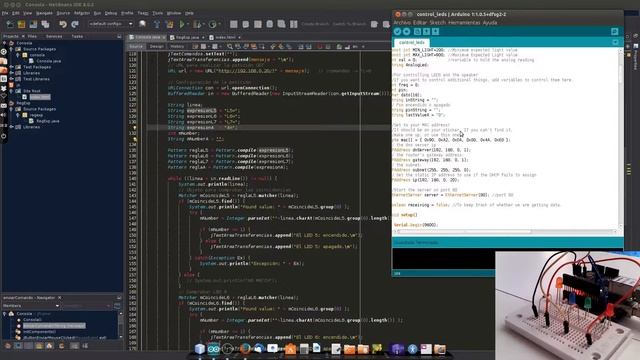Collapse Source Packages under Consola project
The width and height of the screenshot is (640, 360).
(11, 49)
